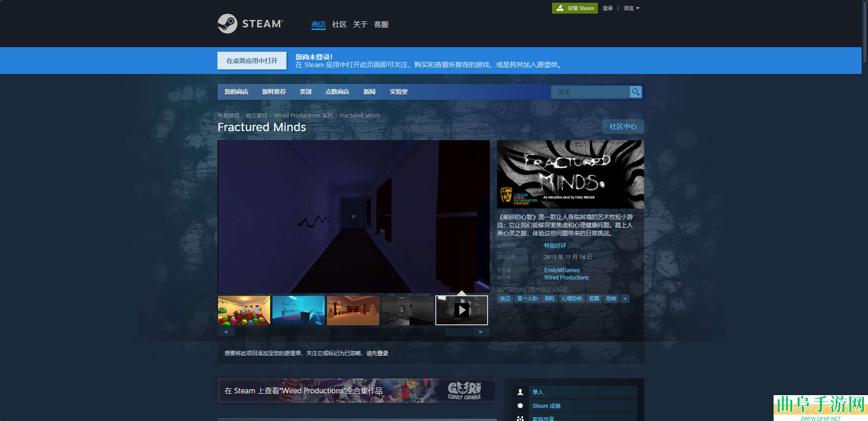The height and width of the screenshot is (421, 868).
Task: Go to the 商店 store section
Action: coord(319,24)
